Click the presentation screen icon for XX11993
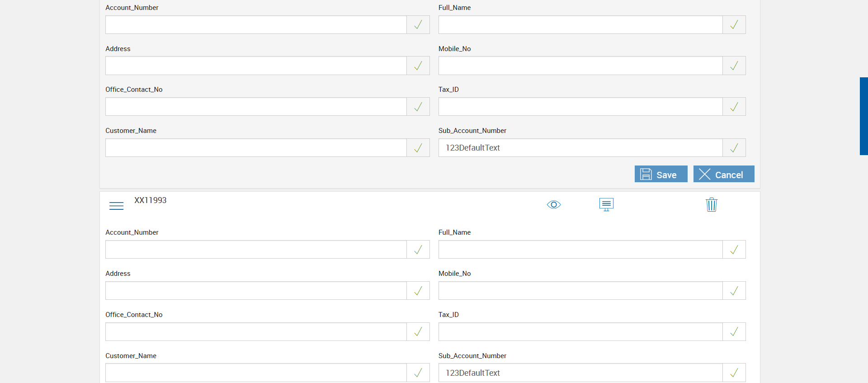Viewport: 868px width, 383px height. pos(606,204)
